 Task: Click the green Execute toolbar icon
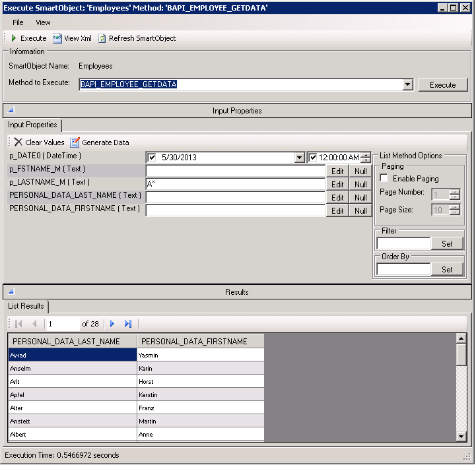click(x=14, y=38)
